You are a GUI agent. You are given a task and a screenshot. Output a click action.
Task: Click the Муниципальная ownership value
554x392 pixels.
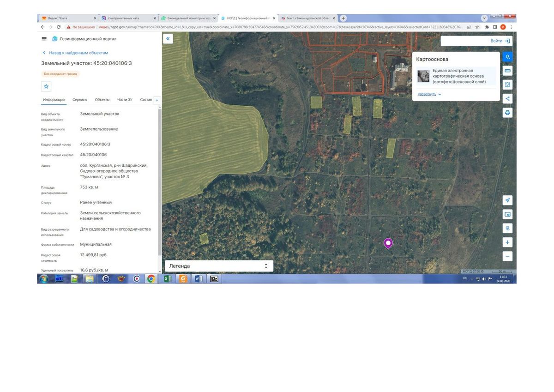[96, 244]
